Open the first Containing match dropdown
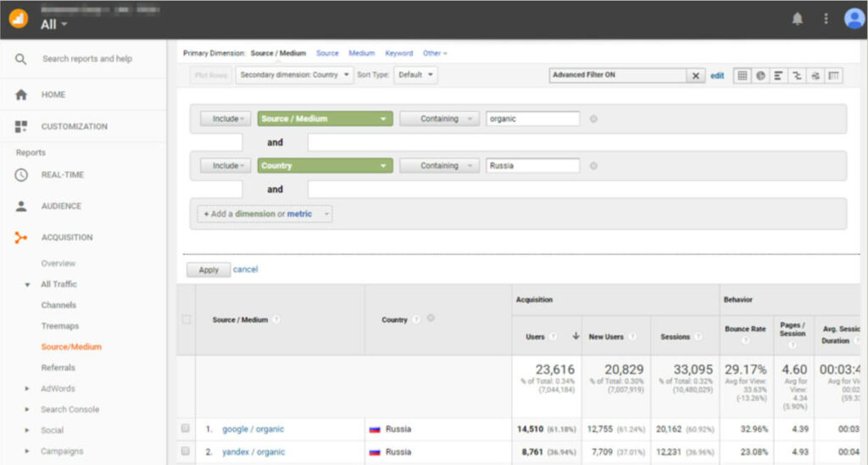868x465 pixels. pos(440,119)
